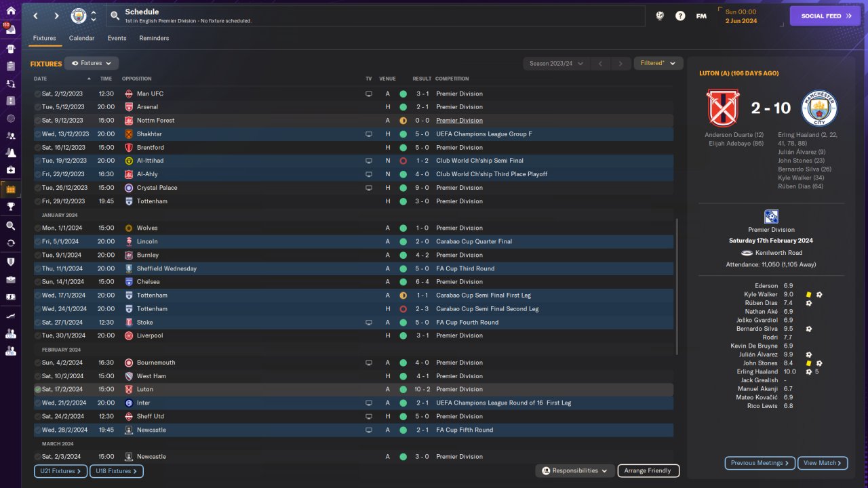Click the green win indicator on Luton row

(403, 390)
